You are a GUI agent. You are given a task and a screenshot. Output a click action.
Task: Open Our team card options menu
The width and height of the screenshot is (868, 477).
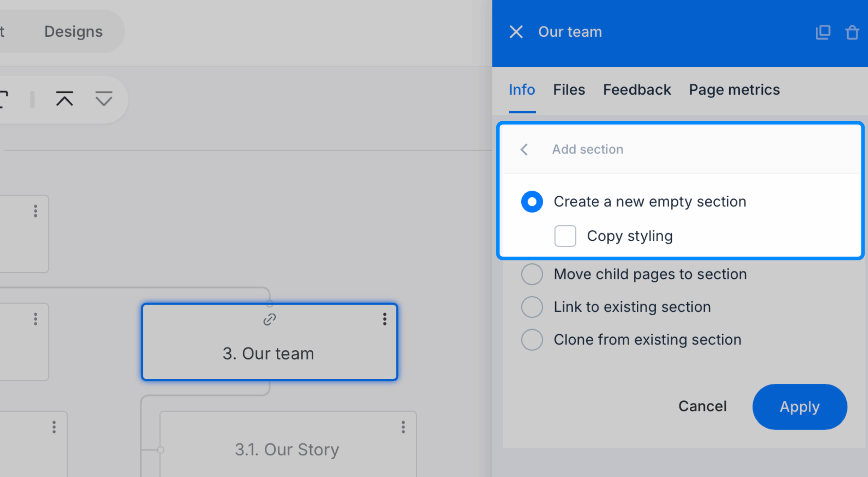click(x=384, y=319)
